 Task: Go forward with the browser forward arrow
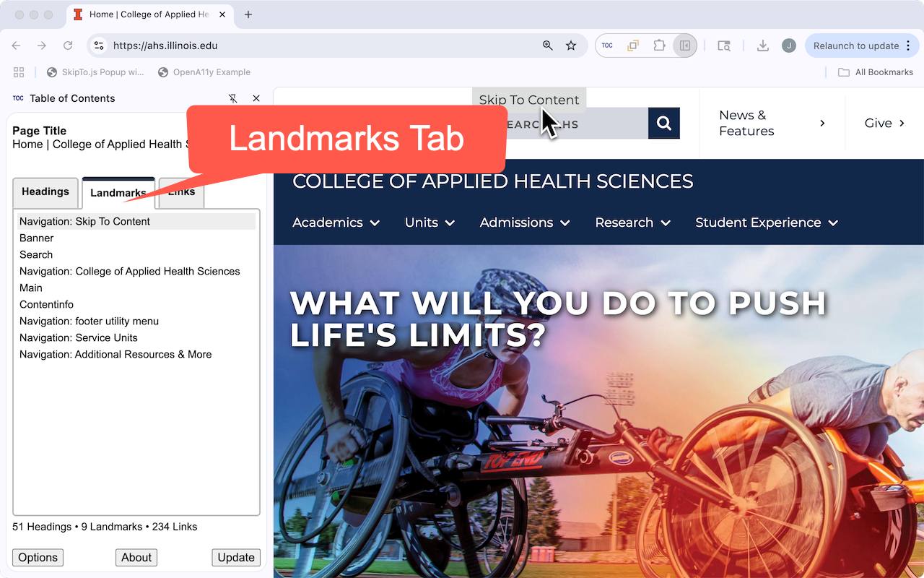point(42,46)
